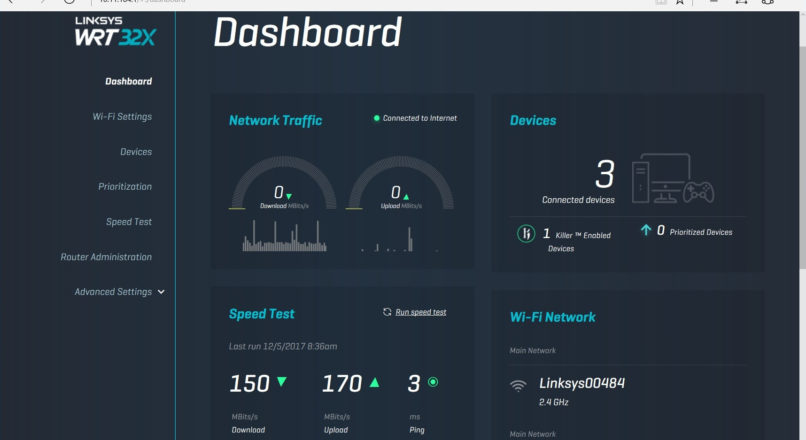This screenshot has height=440, width=806.
Task: Click the page vertical scrollbar
Action: 802,139
